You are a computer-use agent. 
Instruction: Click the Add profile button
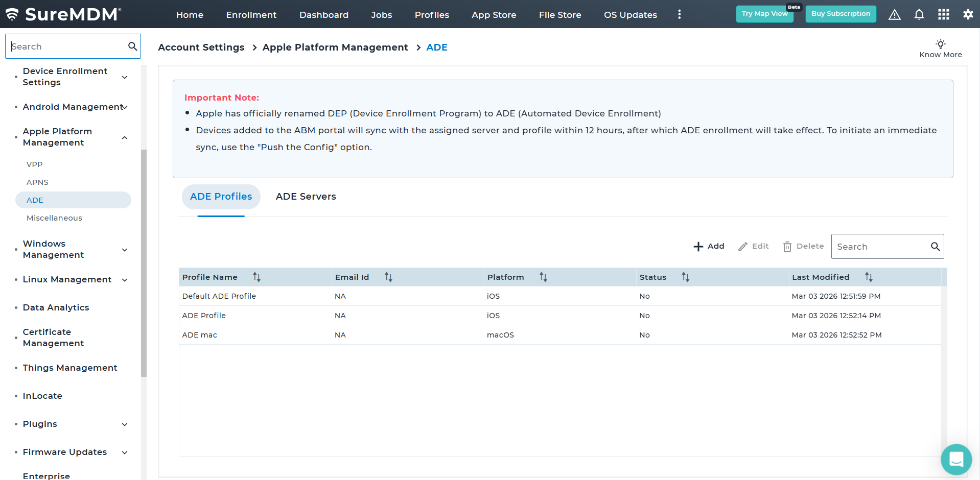(709, 246)
